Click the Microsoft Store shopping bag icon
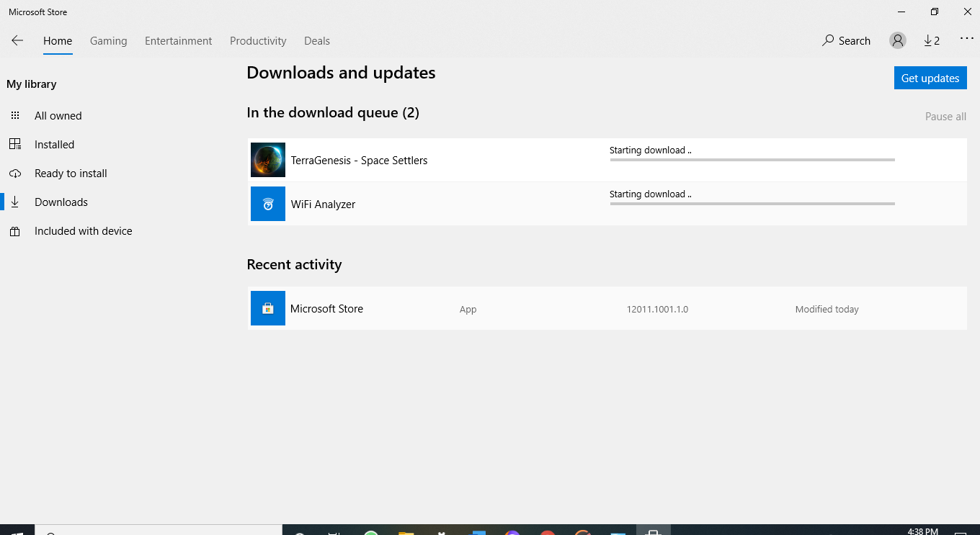Viewport: 980px width, 535px height. 268,308
